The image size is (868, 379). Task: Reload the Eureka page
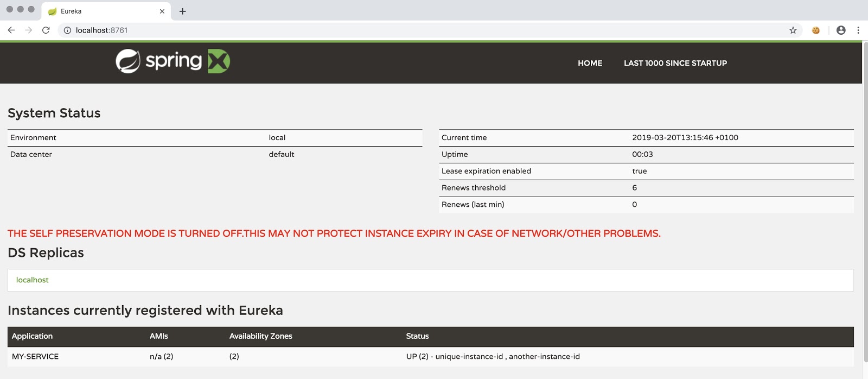pos(46,30)
